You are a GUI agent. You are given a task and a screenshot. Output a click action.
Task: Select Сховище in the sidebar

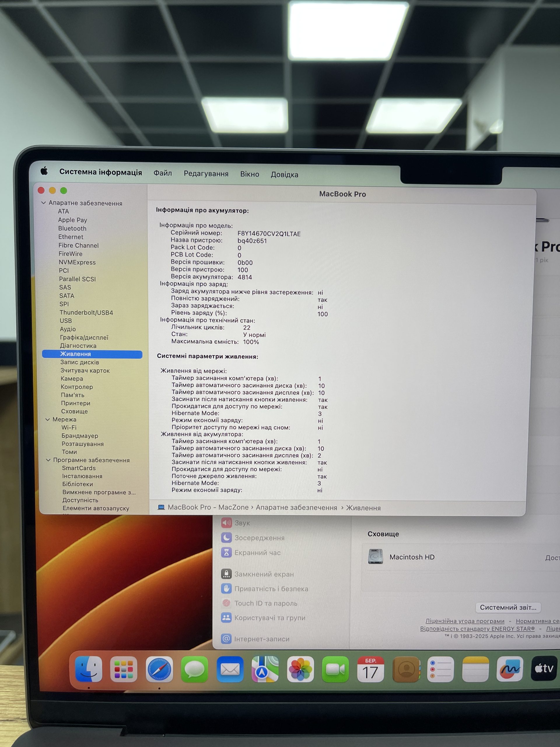coord(74,411)
